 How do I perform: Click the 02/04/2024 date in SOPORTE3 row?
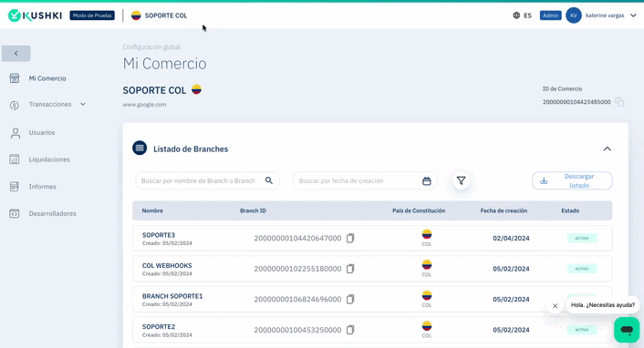(x=511, y=238)
